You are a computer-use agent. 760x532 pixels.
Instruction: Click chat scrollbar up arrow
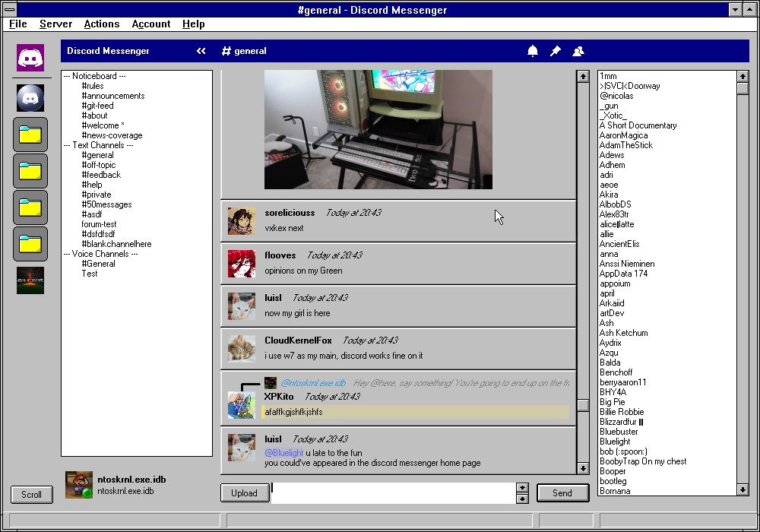(583, 76)
